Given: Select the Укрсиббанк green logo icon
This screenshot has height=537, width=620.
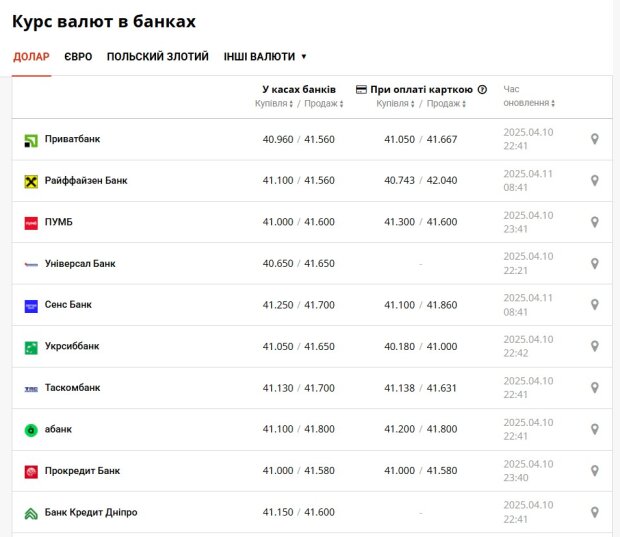Looking at the screenshot, I should (31, 348).
